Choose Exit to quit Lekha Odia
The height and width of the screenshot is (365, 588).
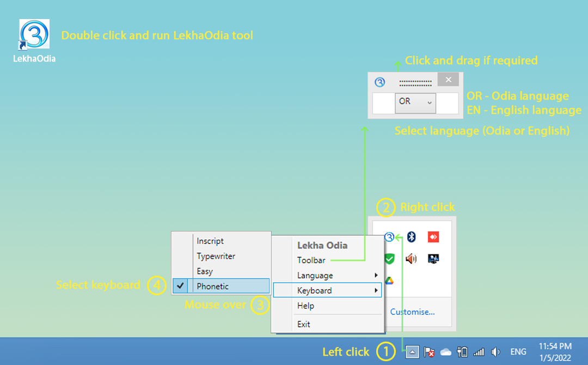[328, 324]
